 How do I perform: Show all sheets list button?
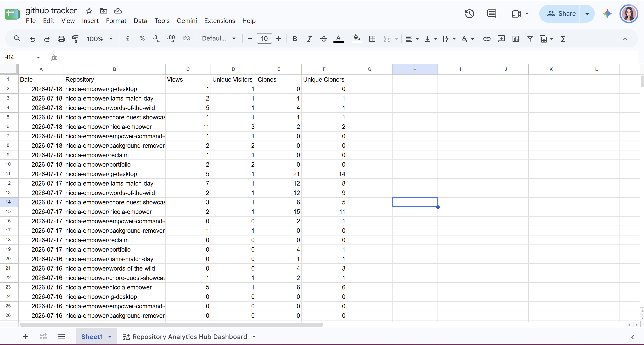tap(62, 337)
